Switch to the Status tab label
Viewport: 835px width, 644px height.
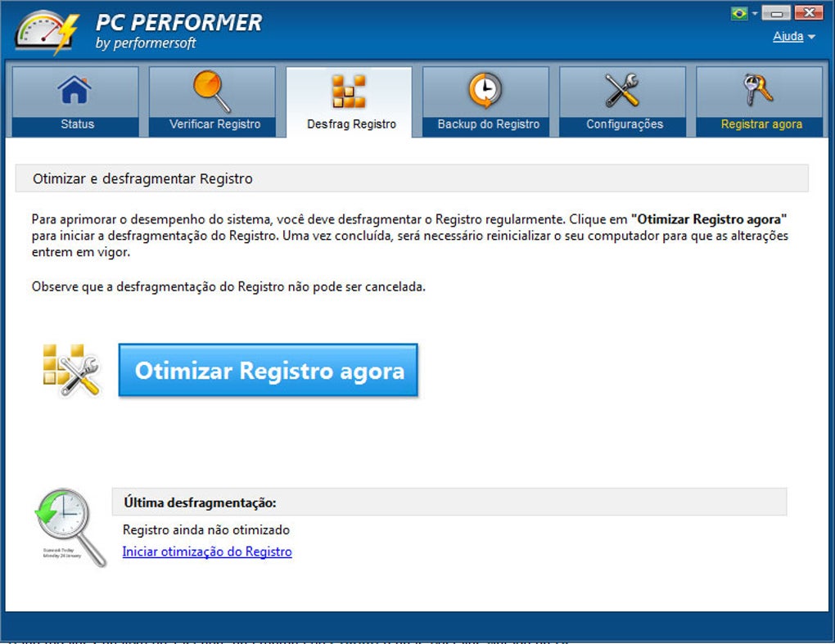click(77, 124)
